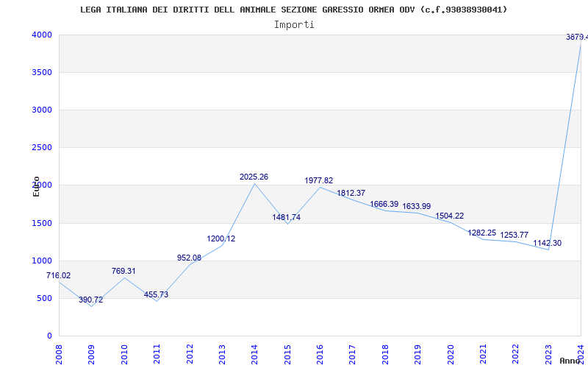Click the 952.08 data label
Image resolution: width=588 pixels, height=368 pixels.
[189, 258]
